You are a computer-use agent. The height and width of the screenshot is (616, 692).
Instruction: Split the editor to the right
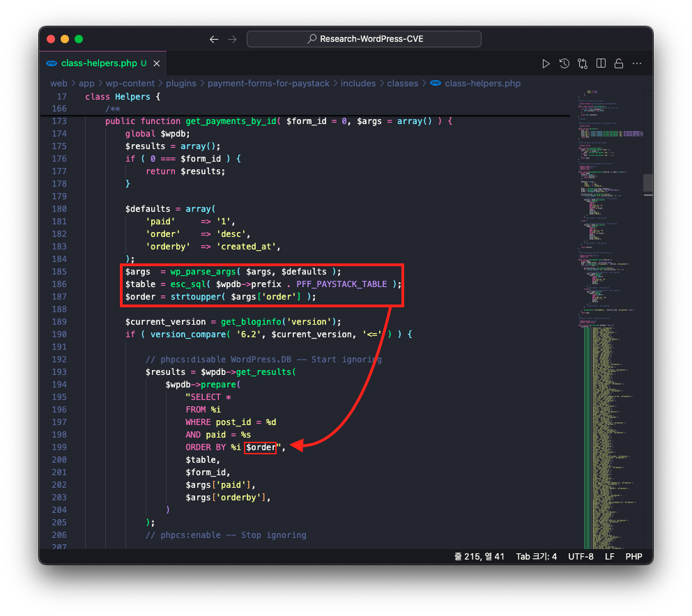tap(601, 63)
